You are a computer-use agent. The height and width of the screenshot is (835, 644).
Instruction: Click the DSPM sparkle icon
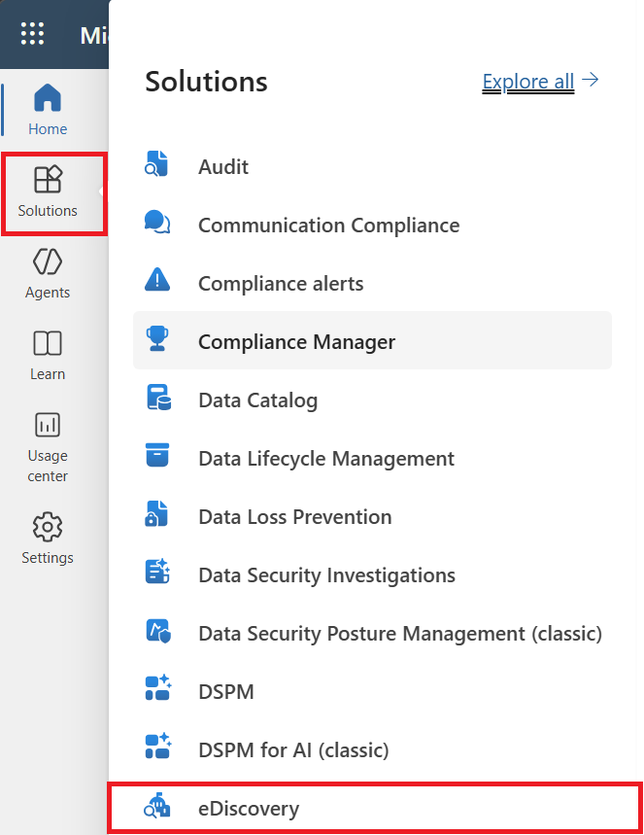[158, 687]
